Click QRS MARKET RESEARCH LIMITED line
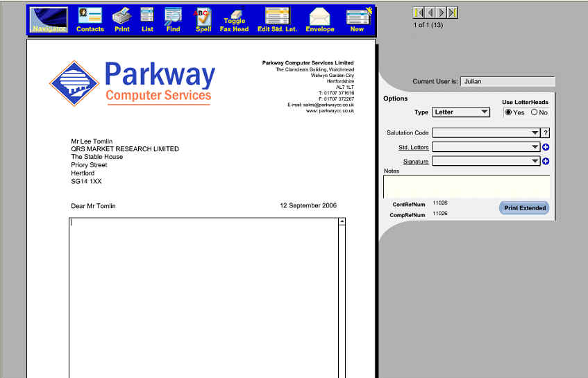The height and width of the screenshot is (378, 588). pos(125,148)
